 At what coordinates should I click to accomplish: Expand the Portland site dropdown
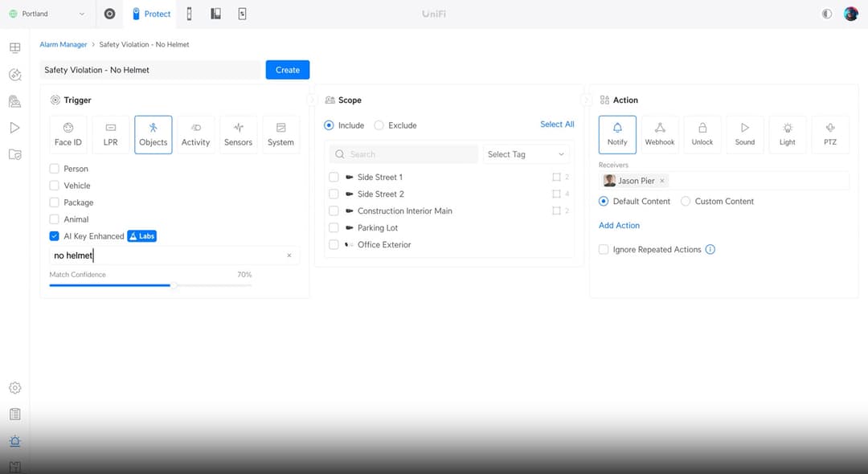[x=47, y=14]
